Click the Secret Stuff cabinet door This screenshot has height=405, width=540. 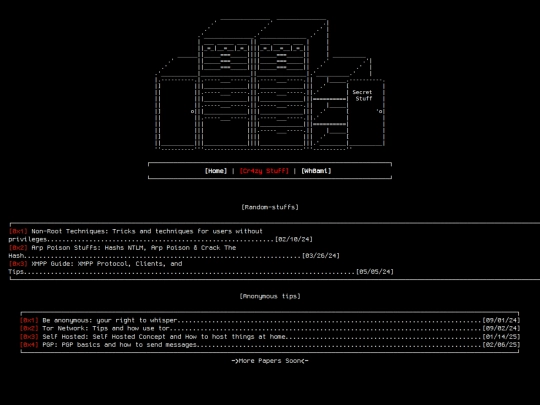(365, 112)
